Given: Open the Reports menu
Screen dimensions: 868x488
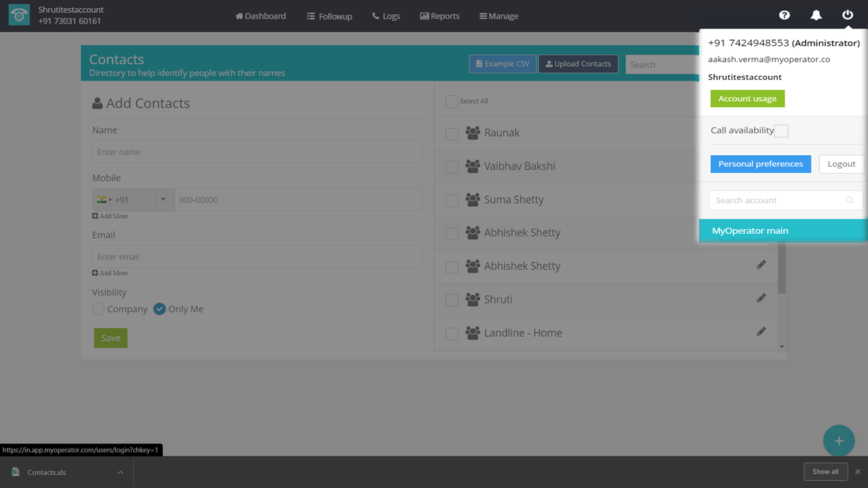Looking at the screenshot, I should (439, 16).
